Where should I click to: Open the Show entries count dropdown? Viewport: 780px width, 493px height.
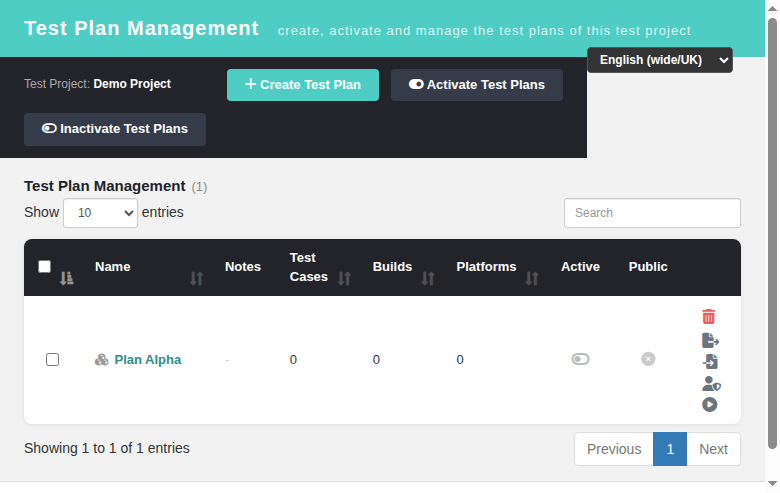pyautogui.click(x=100, y=213)
